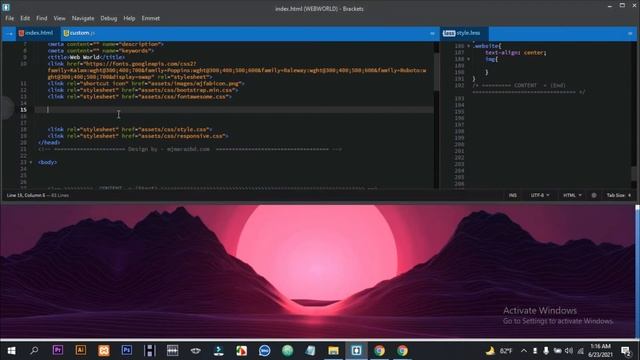Open File Explorer from taskbar
Screen dimensions: 640x360
[333, 351]
